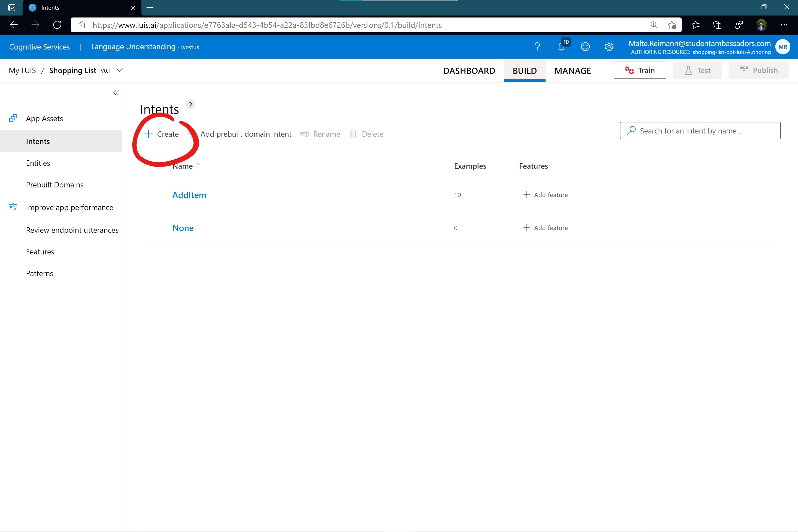Refresh the browser page

pyautogui.click(x=57, y=25)
